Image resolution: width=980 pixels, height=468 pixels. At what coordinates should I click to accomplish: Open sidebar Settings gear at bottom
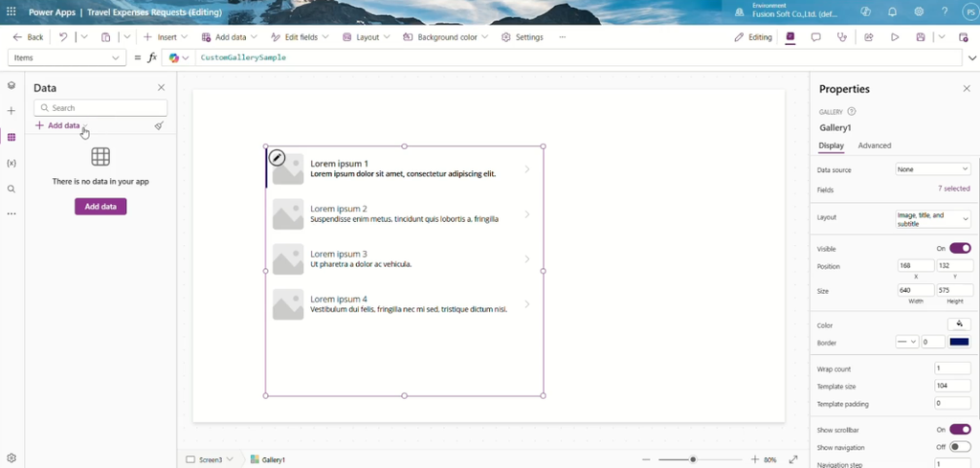pos(11,458)
